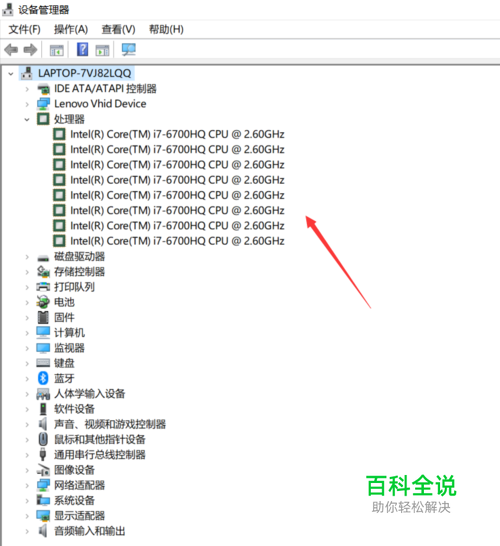Expand the 蓝牙 category
The image size is (500, 546).
point(27,379)
